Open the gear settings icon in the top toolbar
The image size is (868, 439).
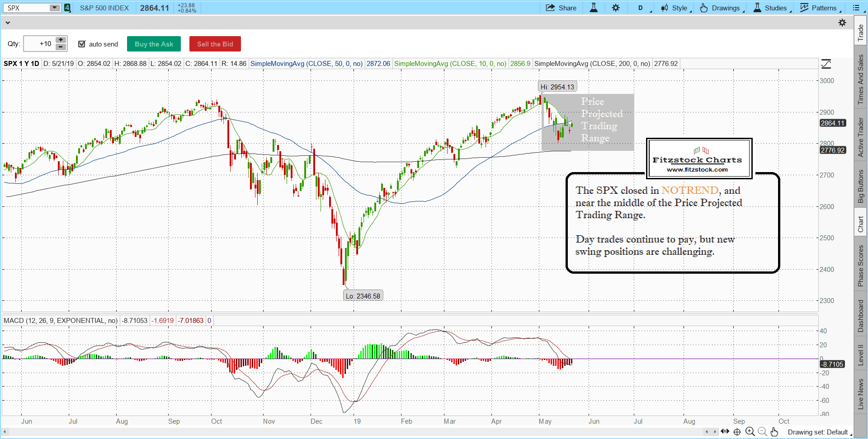[616, 8]
